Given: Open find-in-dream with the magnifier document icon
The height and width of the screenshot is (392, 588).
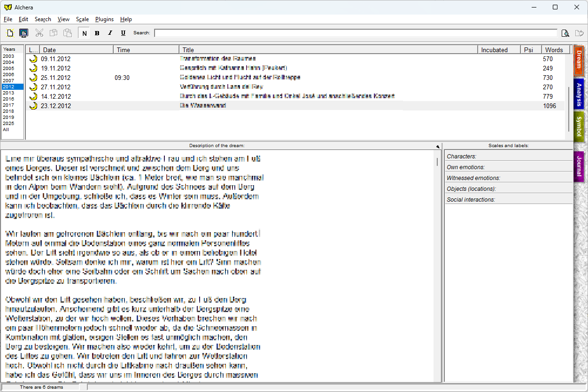Looking at the screenshot, I should click(x=565, y=33).
